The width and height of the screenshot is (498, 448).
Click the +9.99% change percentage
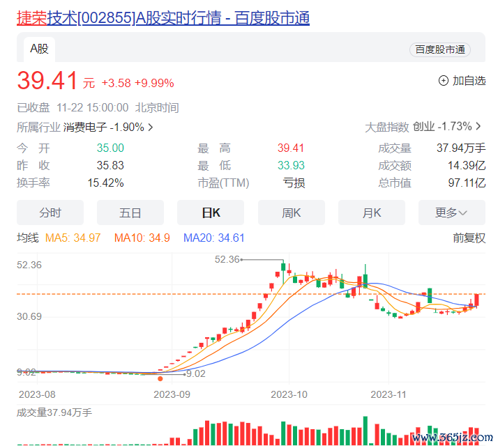pos(154,83)
